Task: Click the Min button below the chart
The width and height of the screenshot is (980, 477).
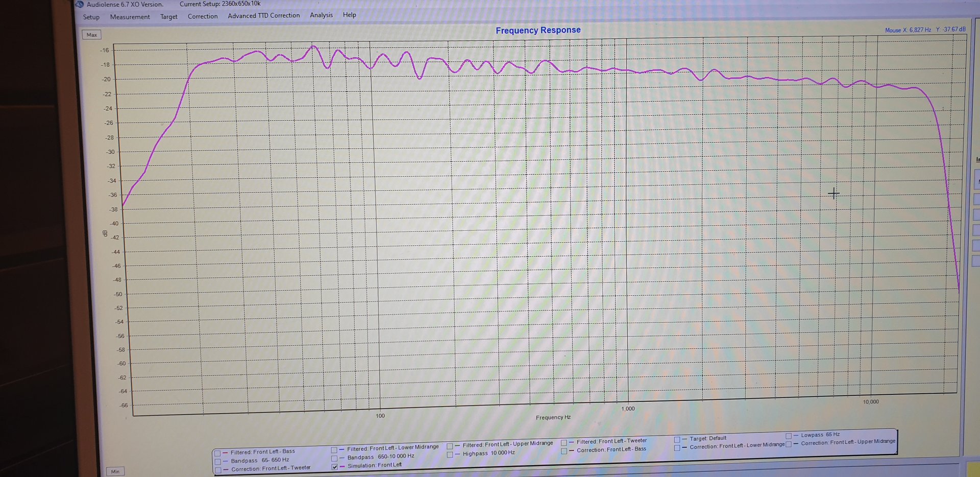Action: click(x=115, y=471)
